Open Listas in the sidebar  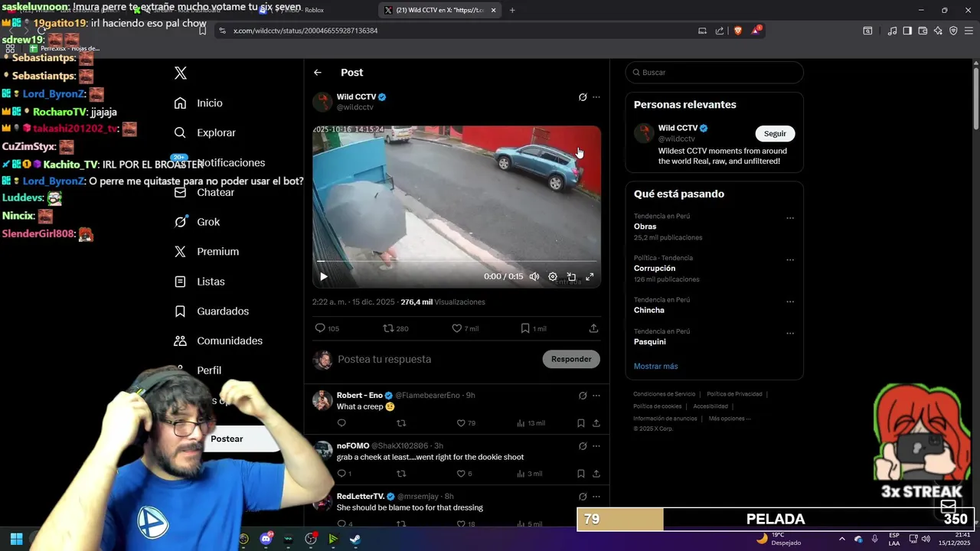point(200,282)
